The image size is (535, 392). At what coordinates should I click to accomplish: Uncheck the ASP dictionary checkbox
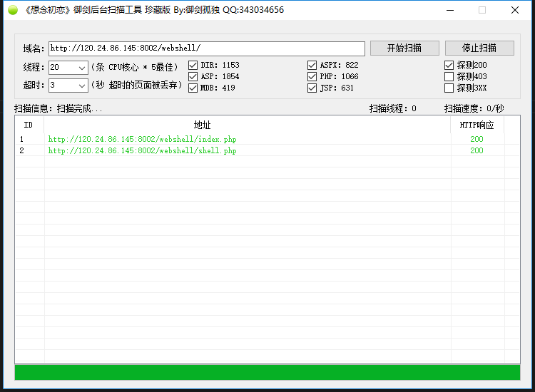pos(193,76)
